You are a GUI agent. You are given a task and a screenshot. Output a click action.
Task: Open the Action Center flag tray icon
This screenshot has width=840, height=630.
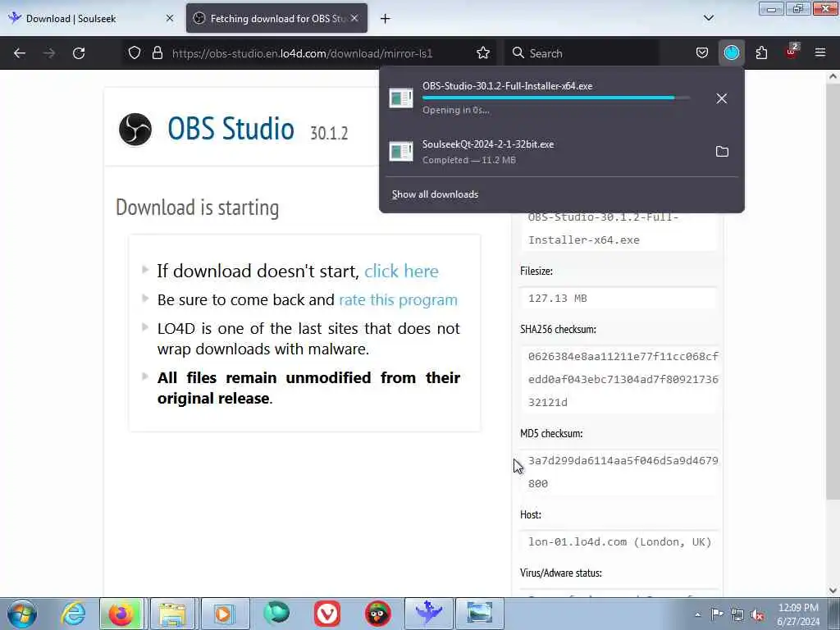pos(717,614)
